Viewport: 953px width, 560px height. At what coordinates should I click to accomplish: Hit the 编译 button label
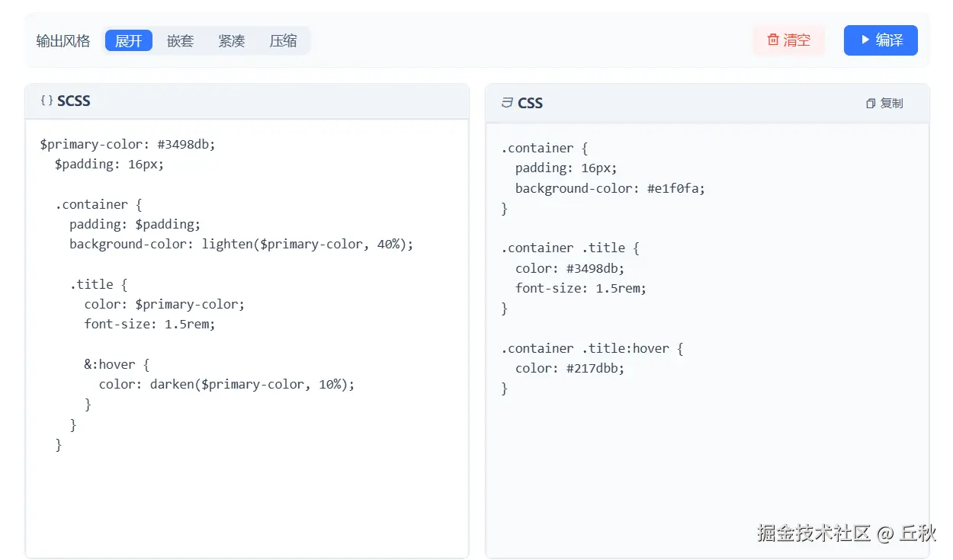889,40
